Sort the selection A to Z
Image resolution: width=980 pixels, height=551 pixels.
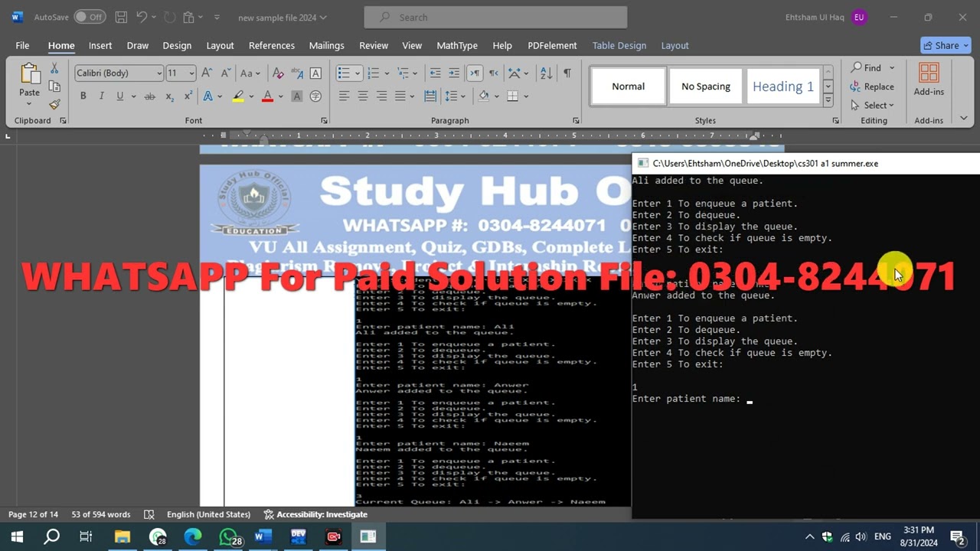[x=546, y=73]
